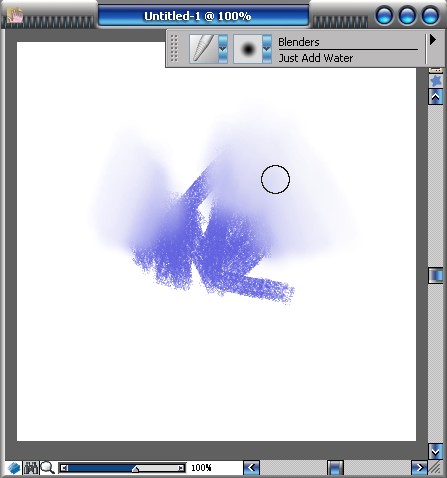
Task: Click the 100% zoom value field
Action: tap(201, 468)
